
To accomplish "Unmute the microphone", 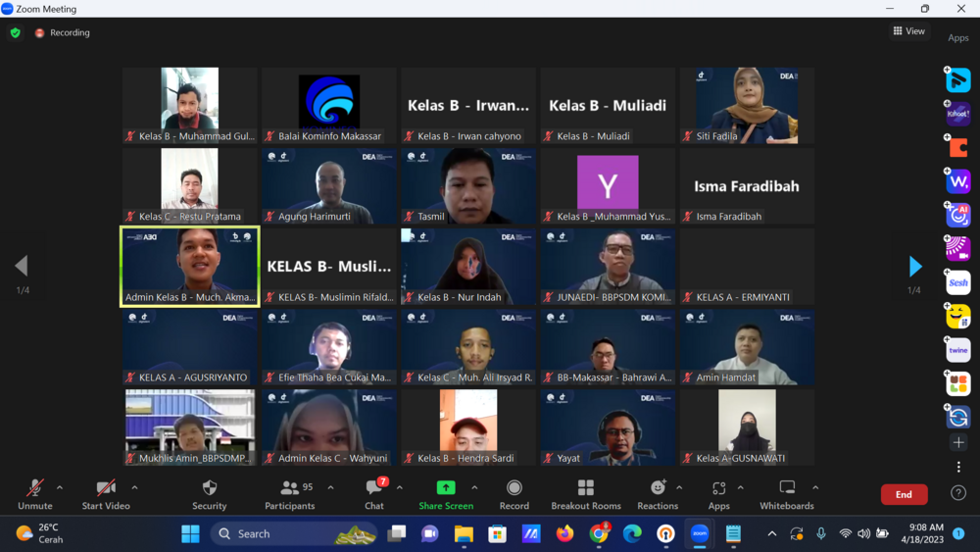I will pyautogui.click(x=35, y=493).
